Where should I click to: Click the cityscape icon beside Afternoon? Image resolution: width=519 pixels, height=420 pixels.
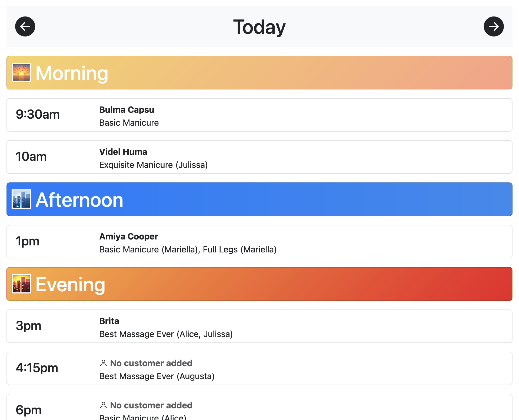[x=21, y=199]
